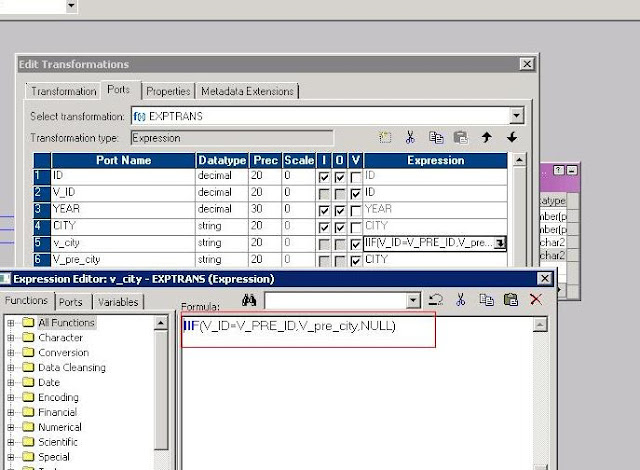
Task: Copy the selected port in Edit Transformations
Action: [436, 137]
